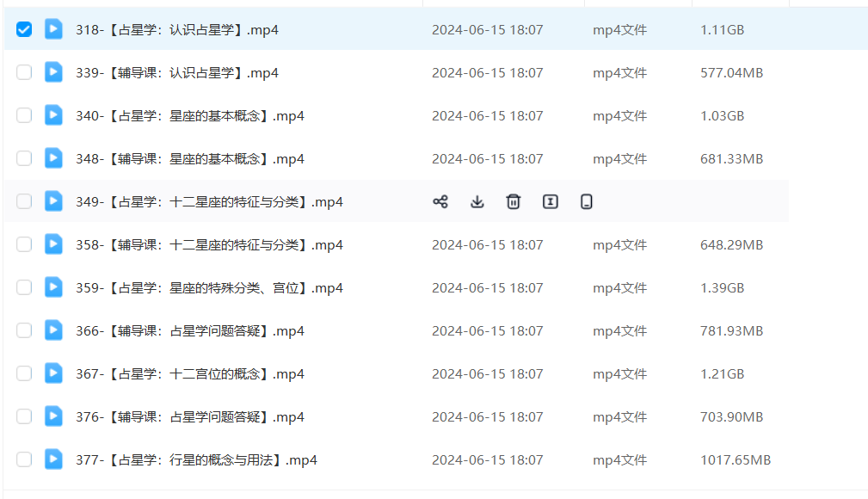
Task: Open file 339-【辅导课：认识占星学】.mp4
Action: click(x=177, y=73)
